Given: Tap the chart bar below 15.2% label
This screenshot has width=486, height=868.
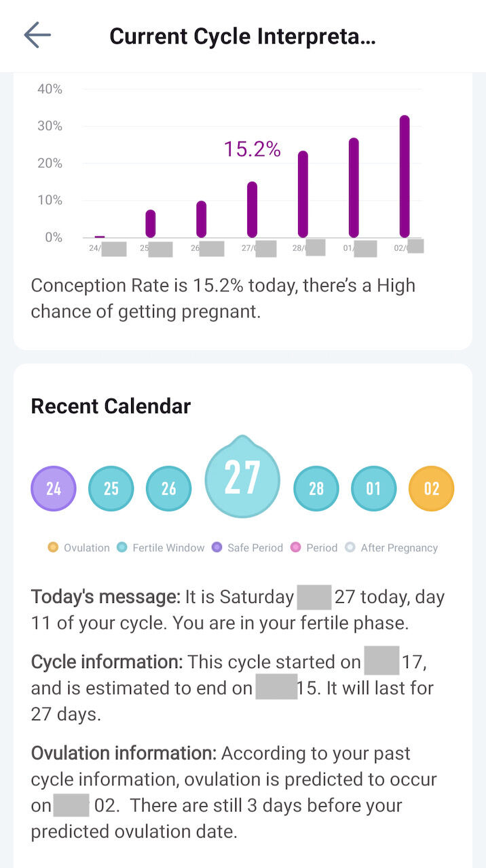Looking at the screenshot, I should coord(252,210).
